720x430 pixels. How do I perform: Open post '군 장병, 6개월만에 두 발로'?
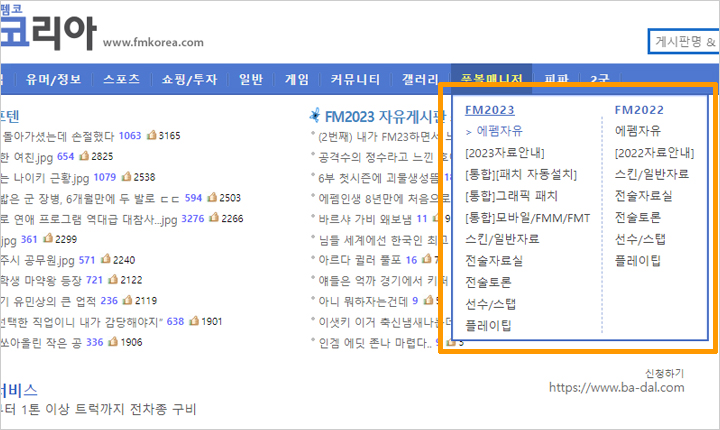[90, 198]
